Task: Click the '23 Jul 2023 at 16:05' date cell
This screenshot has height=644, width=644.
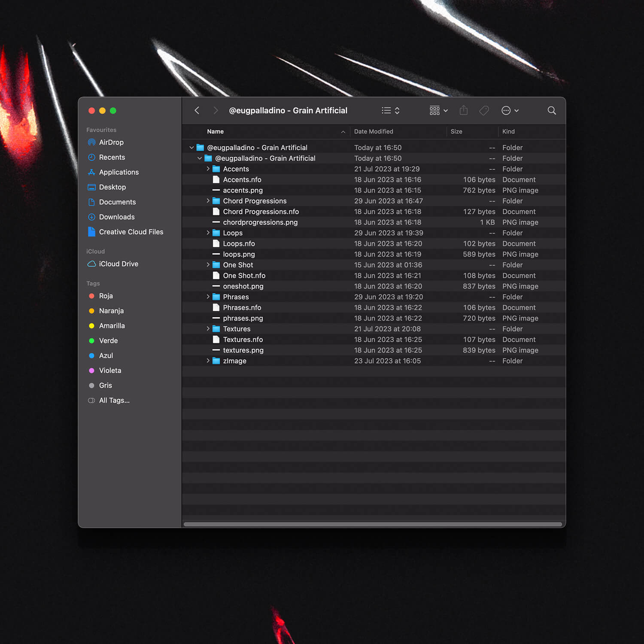Action: coord(387,361)
